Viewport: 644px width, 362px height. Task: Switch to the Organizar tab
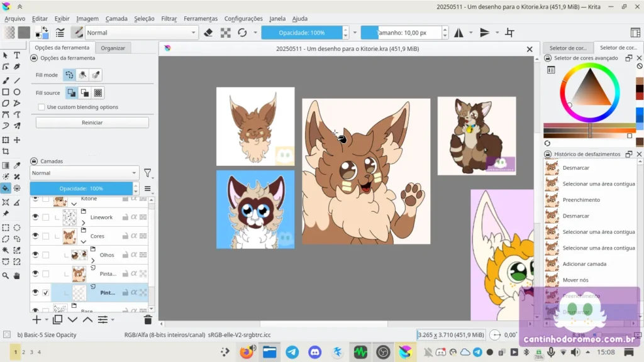[x=113, y=48]
